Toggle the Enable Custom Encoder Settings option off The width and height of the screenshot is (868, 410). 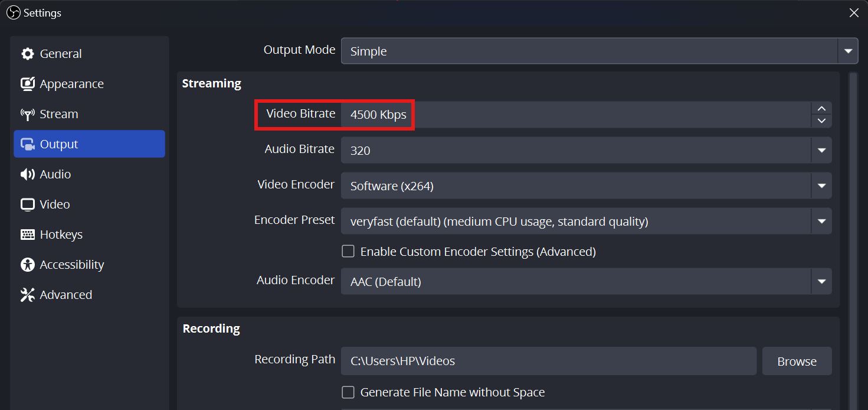click(348, 250)
